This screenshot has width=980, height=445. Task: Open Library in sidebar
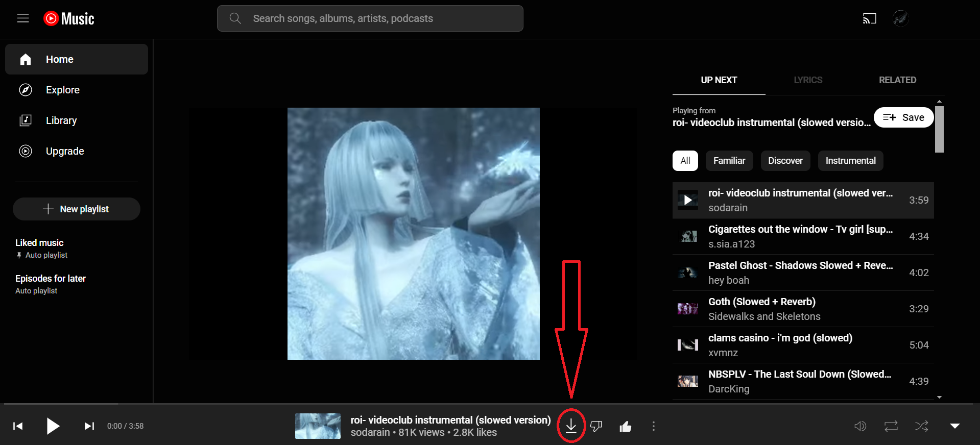(77, 120)
